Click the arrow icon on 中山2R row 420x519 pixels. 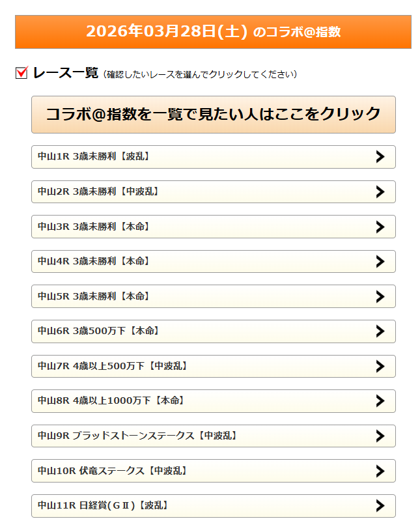(380, 191)
